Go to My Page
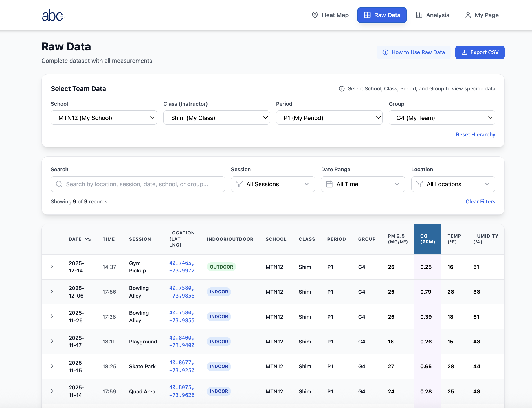The image size is (532, 408). tap(482, 15)
